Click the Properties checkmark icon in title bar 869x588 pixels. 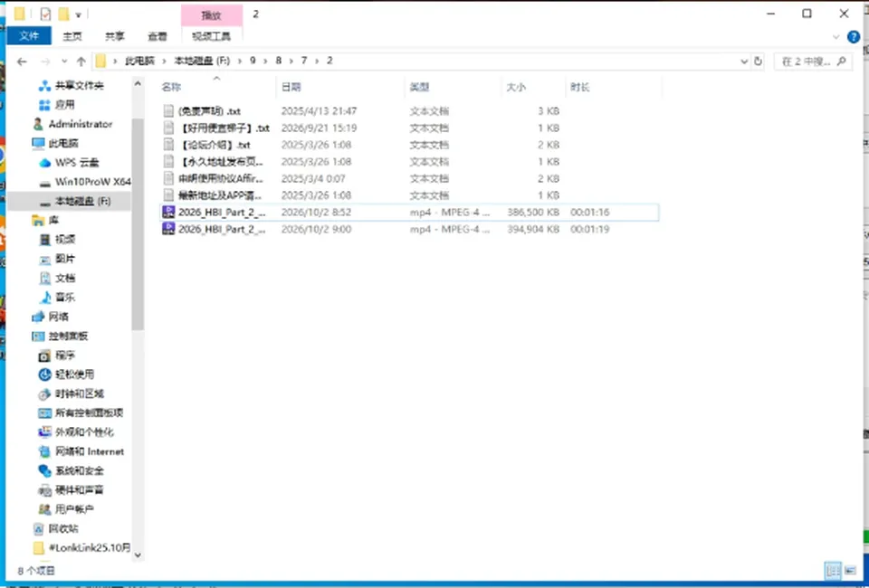tap(45, 14)
